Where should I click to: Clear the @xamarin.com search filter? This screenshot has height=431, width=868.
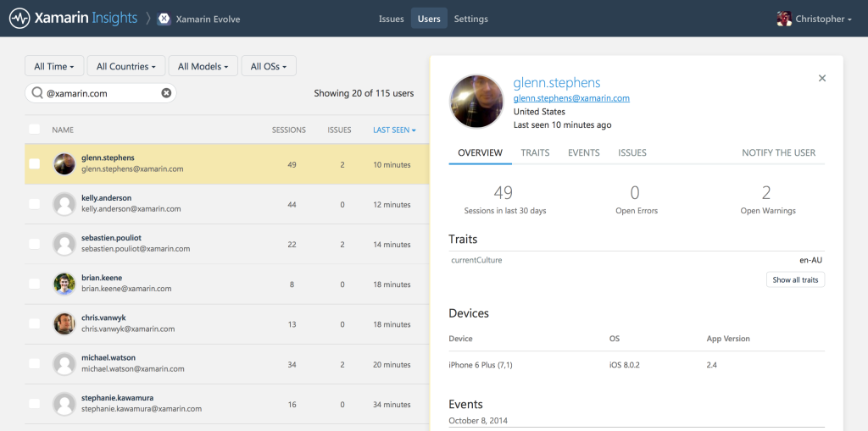[166, 93]
